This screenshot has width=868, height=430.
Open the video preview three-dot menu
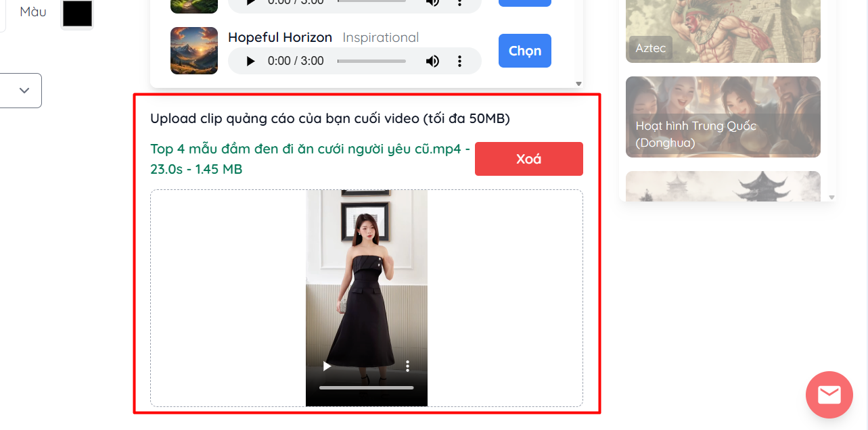tap(407, 366)
